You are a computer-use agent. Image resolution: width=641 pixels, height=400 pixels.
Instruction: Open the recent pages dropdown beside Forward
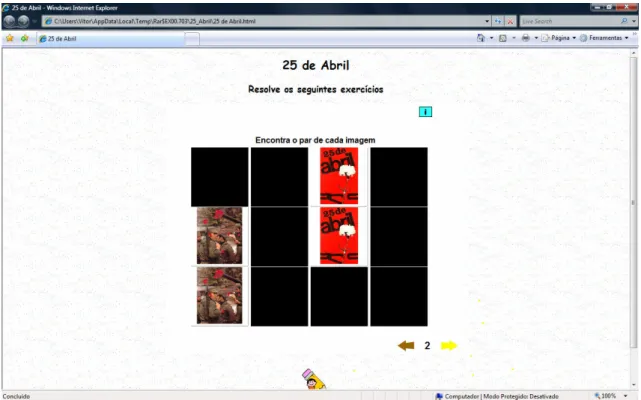pos(35,21)
